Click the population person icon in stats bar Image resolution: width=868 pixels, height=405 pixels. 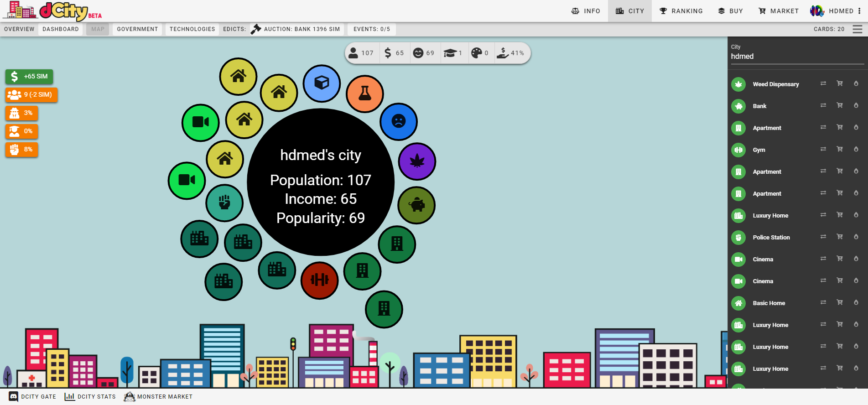click(x=353, y=53)
